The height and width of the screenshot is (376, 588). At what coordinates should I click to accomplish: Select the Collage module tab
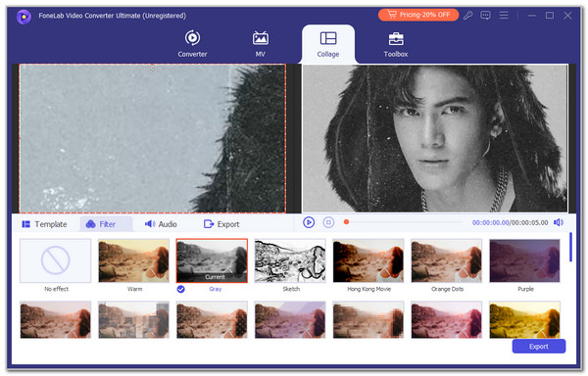coord(328,44)
